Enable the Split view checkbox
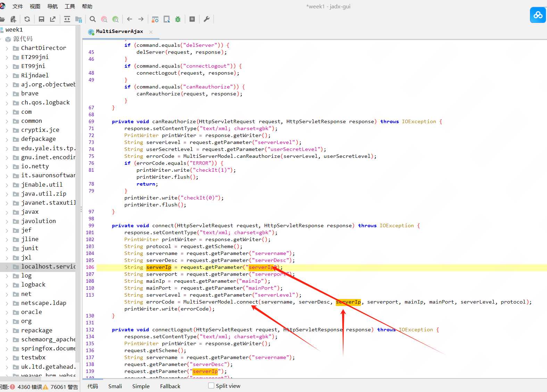The image size is (547, 392). [x=211, y=385]
